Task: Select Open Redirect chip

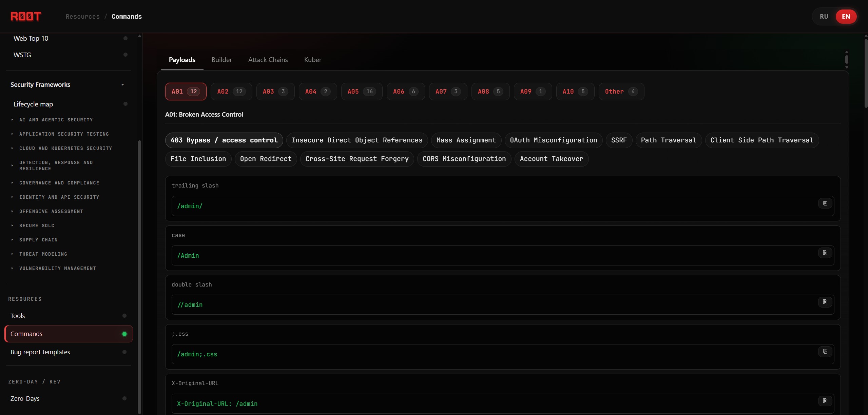Action: [x=266, y=159]
